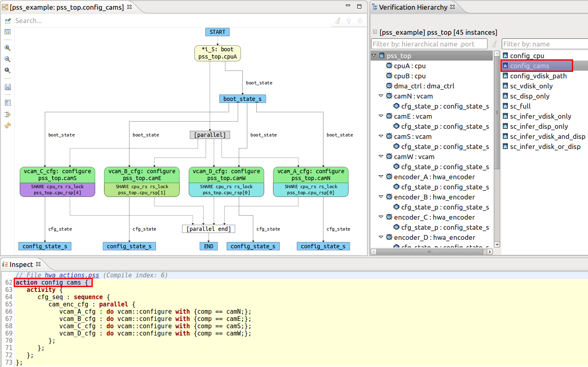The height and width of the screenshot is (367, 588).
Task: Refresh the diagram with the yellow arrows icon
Action: click(x=8, y=126)
